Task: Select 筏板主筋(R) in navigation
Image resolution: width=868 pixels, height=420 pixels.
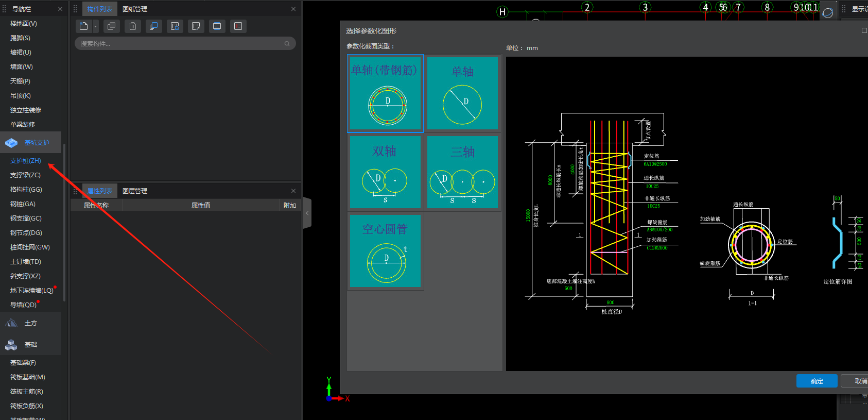Action: pos(27,392)
